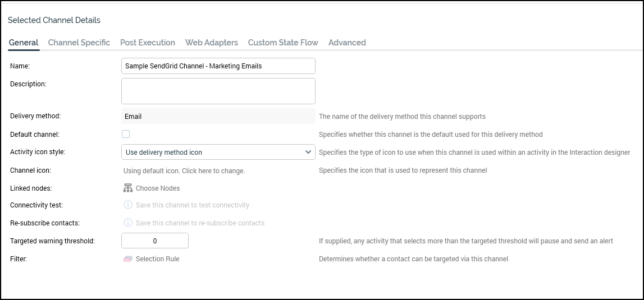Click the Selection Rule link text
The height and width of the screenshot is (300, 644).
tap(158, 259)
